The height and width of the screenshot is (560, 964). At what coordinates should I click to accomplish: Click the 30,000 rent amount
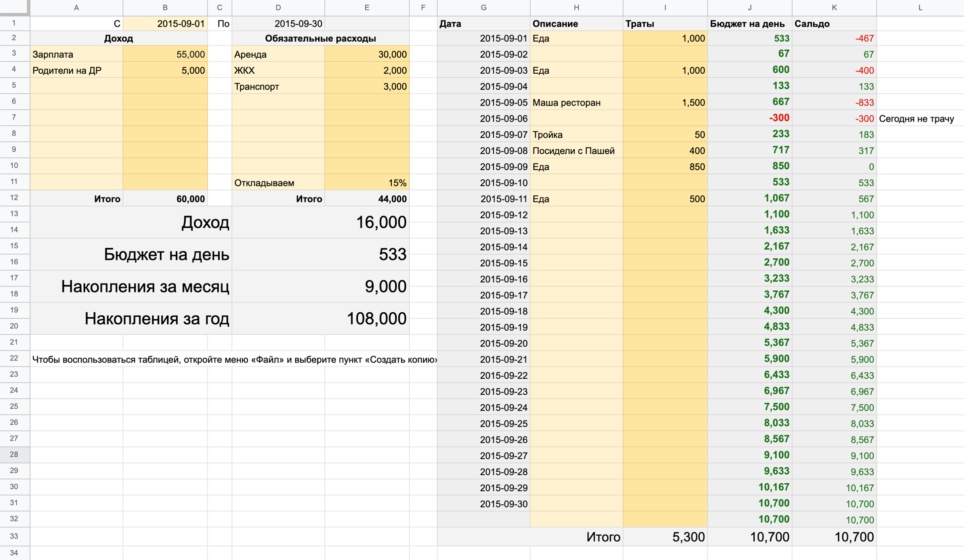coord(367,54)
